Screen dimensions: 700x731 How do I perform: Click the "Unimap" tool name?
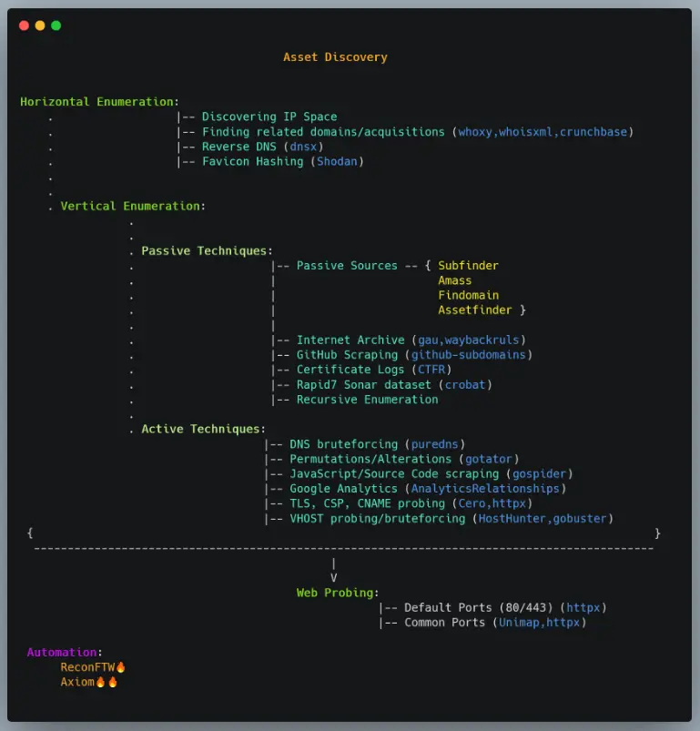[519, 623]
